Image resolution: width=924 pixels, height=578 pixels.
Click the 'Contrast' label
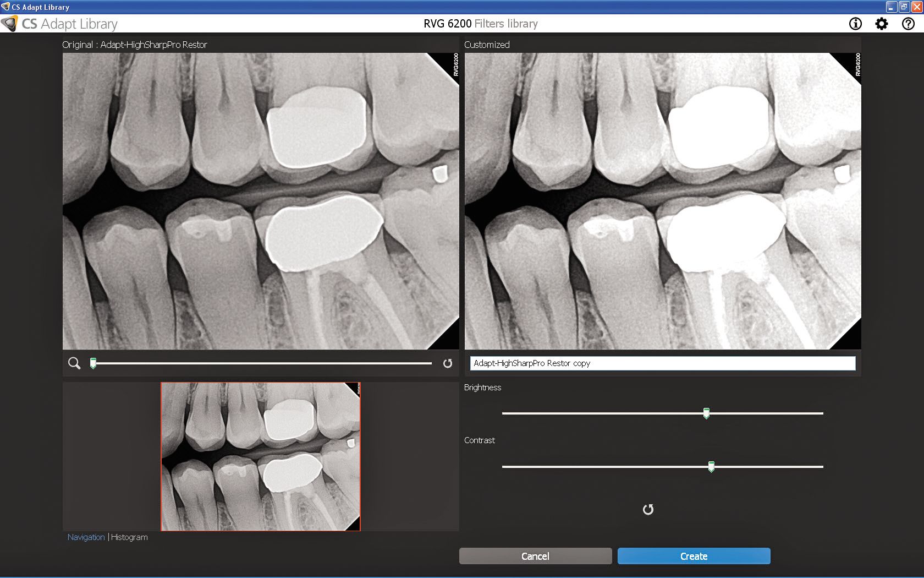click(x=479, y=440)
